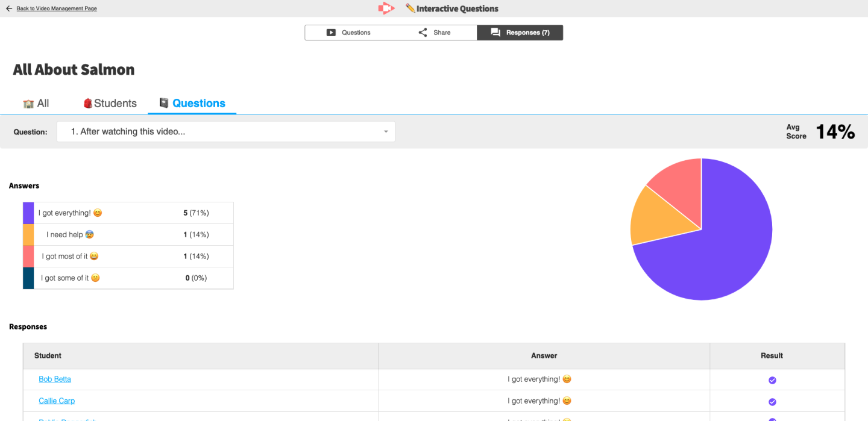The height and width of the screenshot is (421, 868).
Task: Click the '0 (0%)' count value
Action: tap(196, 278)
